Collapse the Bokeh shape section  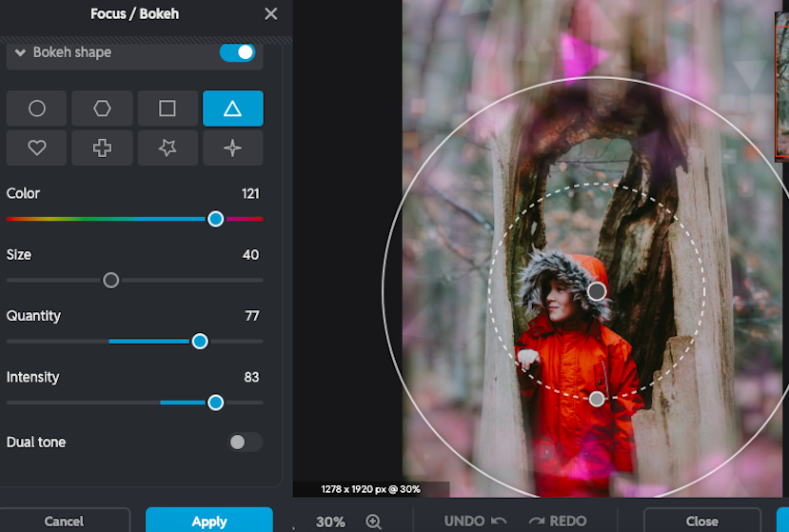coord(20,52)
